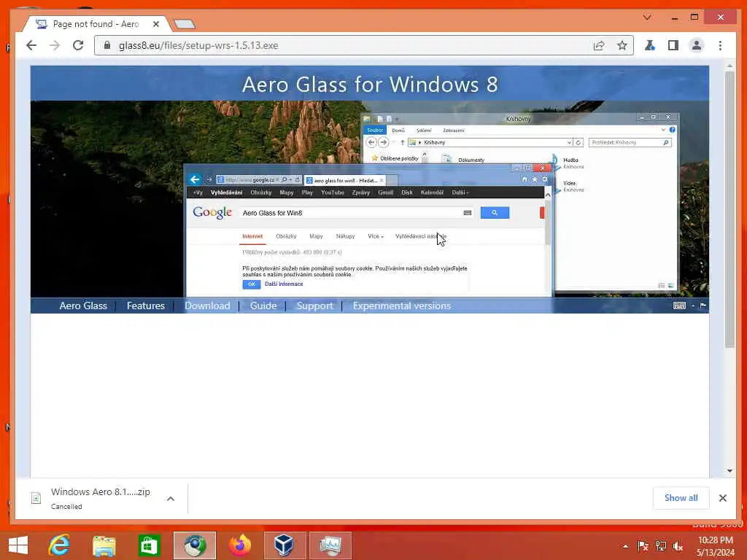The image size is (747, 560).
Task: Search tabs using the chevron button
Action: point(647,17)
